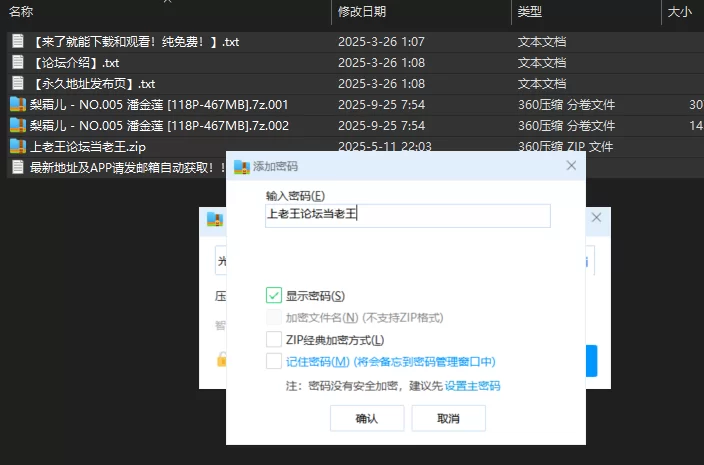
Task: Open the 设置主密码 link
Action: [472, 386]
